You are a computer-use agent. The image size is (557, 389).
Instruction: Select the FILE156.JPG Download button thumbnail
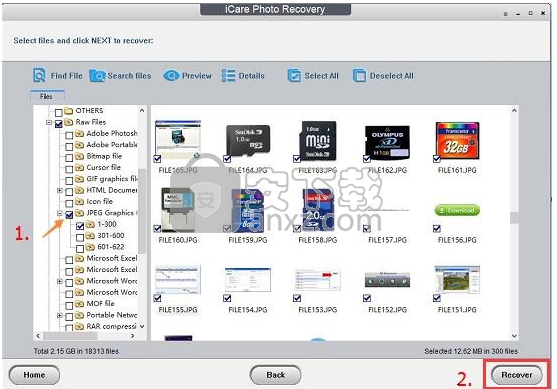click(457, 210)
